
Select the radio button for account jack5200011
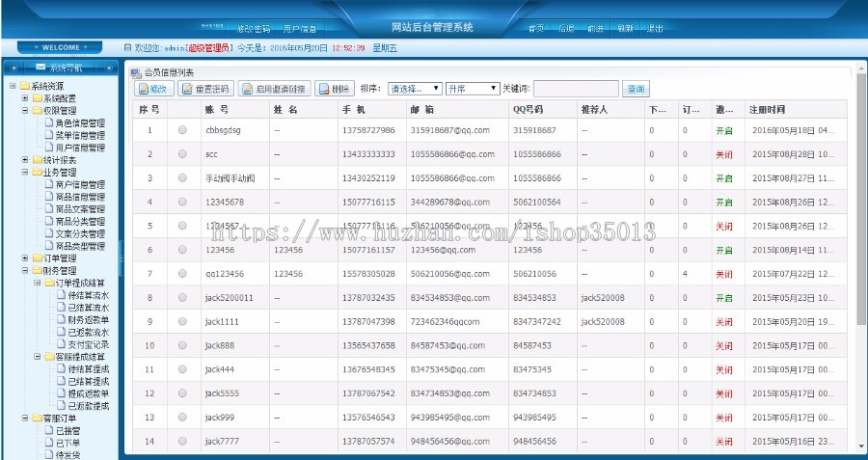[182, 297]
